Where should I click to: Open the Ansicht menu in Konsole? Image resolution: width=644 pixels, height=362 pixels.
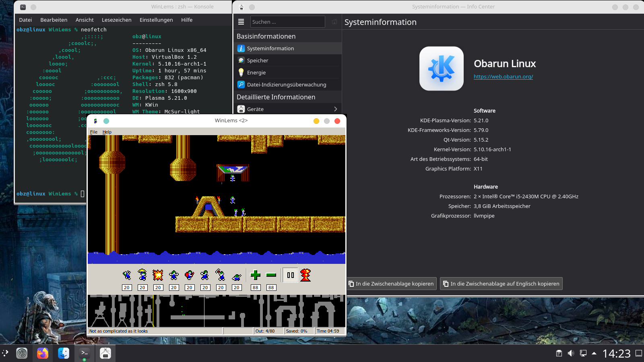85,20
